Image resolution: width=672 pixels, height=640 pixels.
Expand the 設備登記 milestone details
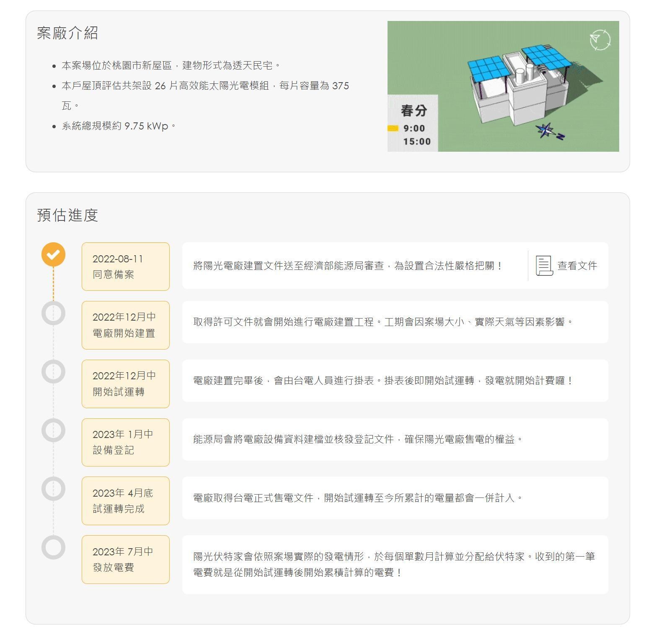(x=125, y=442)
